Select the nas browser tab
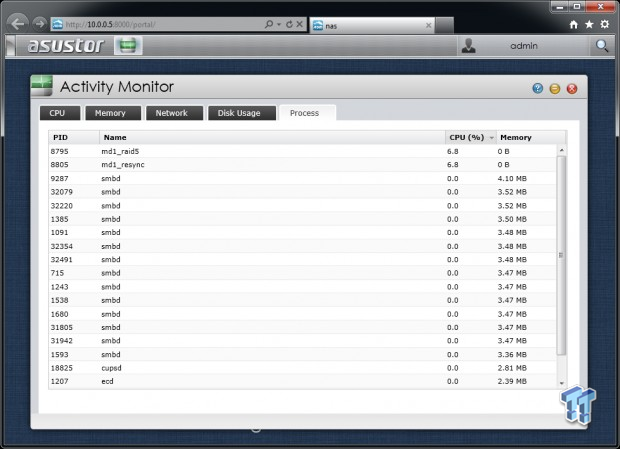Viewport: 620px width, 449px height. [x=372, y=26]
